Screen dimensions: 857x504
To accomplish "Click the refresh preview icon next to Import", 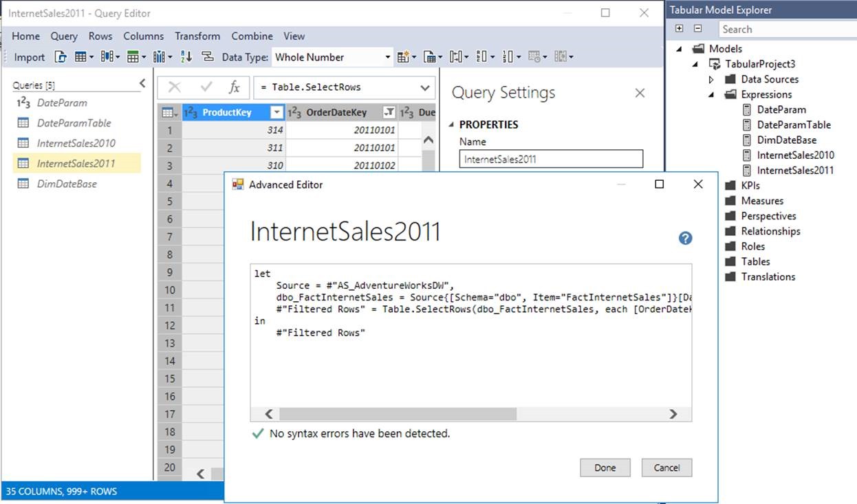I will click(x=61, y=57).
